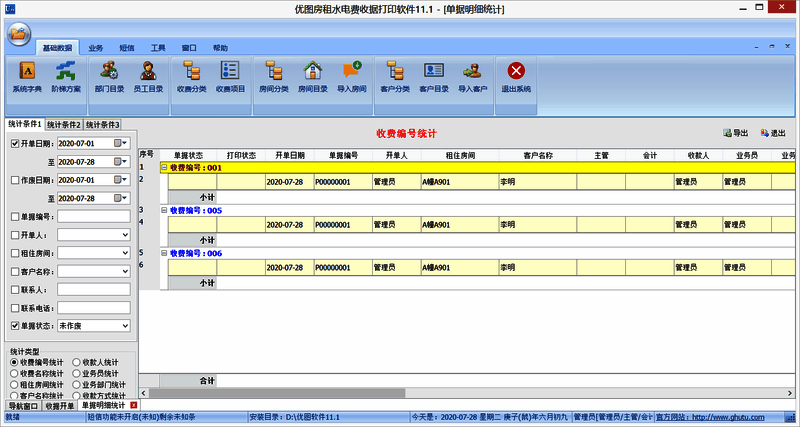
Task: Open the 单据状态 dropdown showing 未作废
Action: click(125, 326)
